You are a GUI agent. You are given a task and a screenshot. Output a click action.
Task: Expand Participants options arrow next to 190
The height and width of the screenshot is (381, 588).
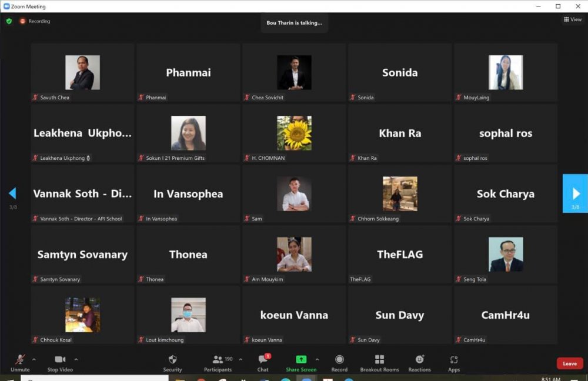240,359
